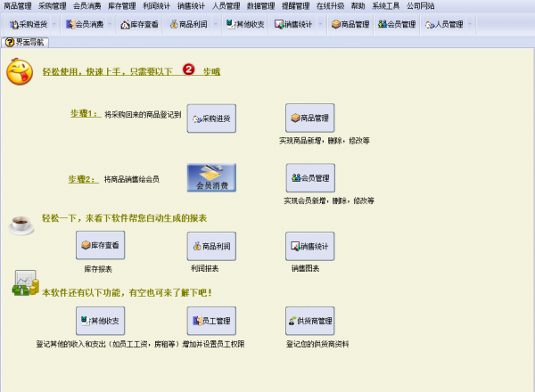Open the 商品管理 menu in the menu bar

(x=18, y=6)
